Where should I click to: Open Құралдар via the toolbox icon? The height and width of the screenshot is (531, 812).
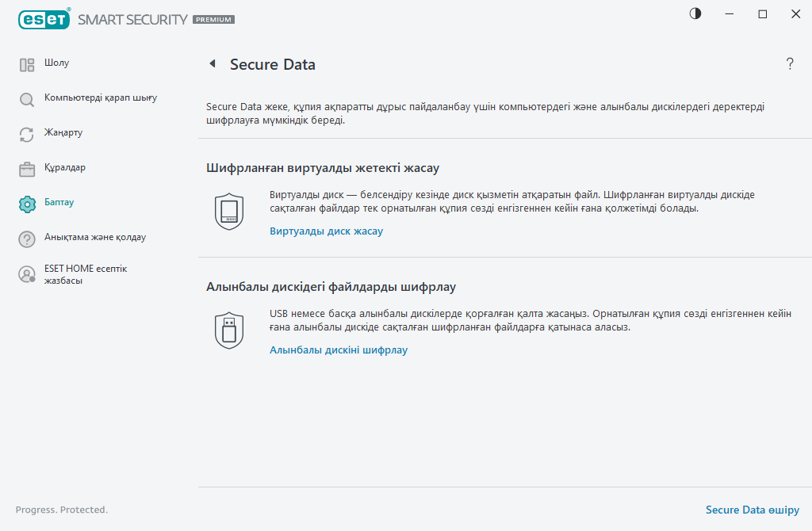[x=27, y=168]
